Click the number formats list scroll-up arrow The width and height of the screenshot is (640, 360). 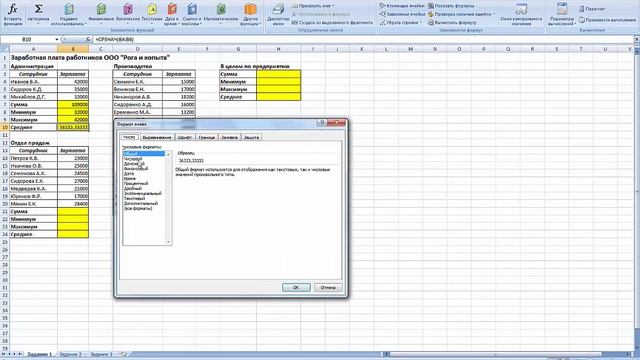(168, 154)
